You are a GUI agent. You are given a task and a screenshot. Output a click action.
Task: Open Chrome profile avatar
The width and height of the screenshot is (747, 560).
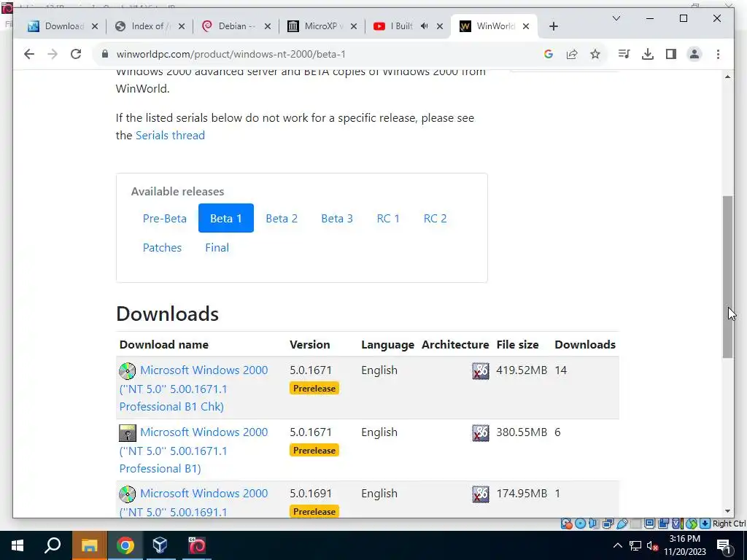694,54
